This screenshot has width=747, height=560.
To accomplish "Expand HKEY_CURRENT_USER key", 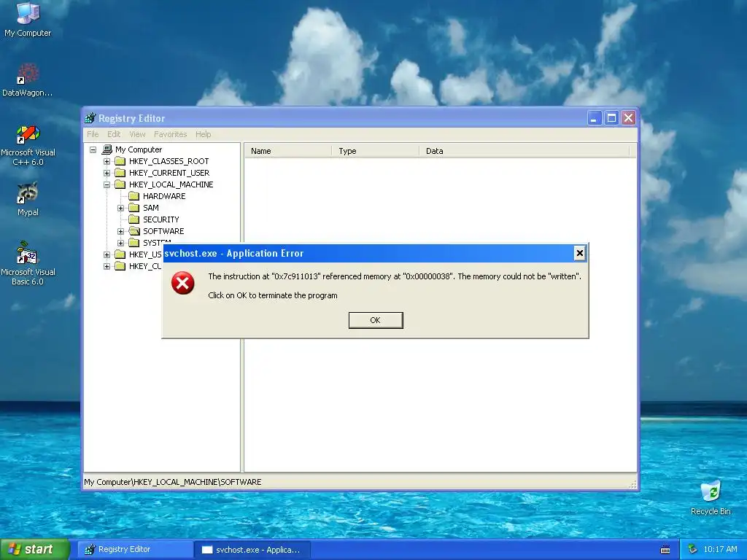I will pyautogui.click(x=107, y=173).
